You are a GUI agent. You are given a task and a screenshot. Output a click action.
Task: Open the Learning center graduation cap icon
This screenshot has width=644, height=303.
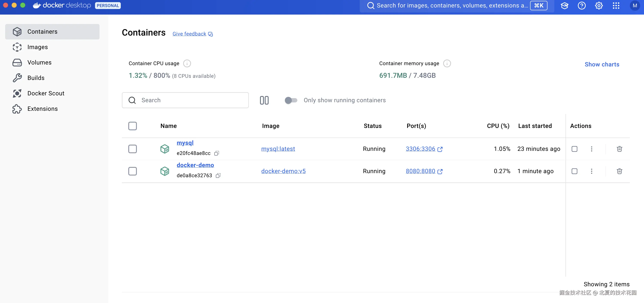click(x=564, y=6)
